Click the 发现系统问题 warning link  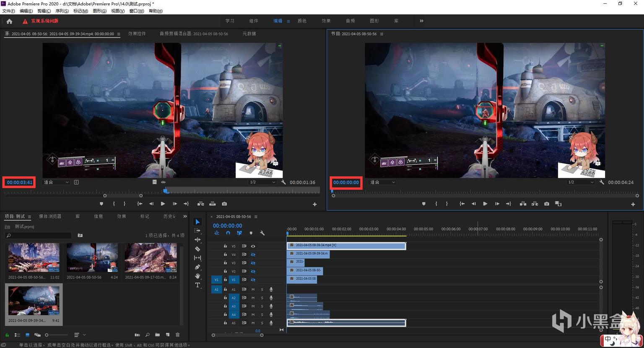click(44, 21)
